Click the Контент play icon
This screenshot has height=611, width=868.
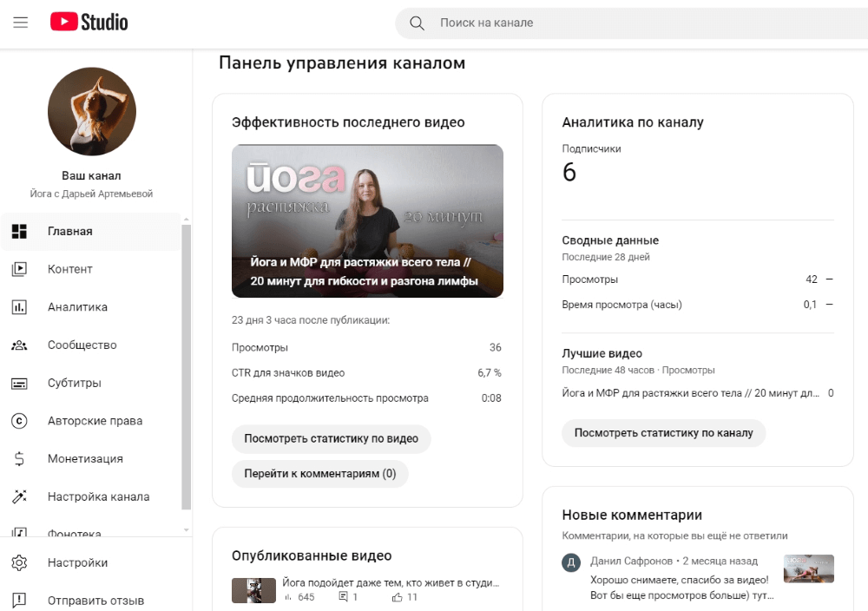click(19, 269)
